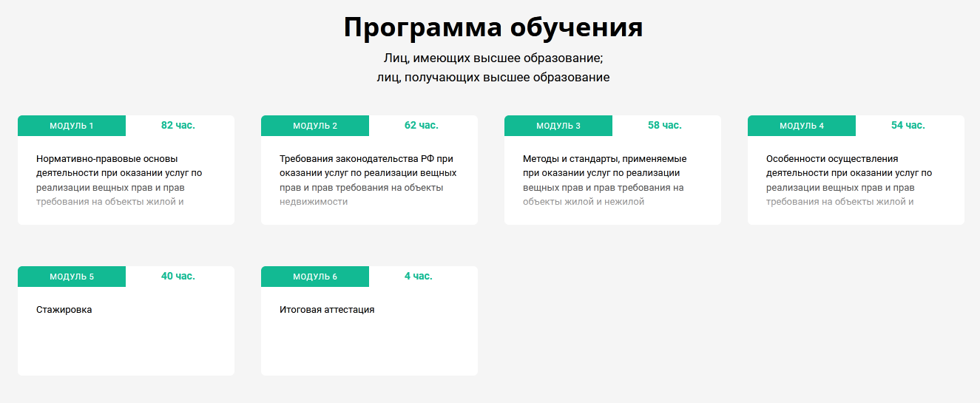980x403 pixels.
Task: Select the "Модуль 5" green label
Action: click(x=72, y=277)
